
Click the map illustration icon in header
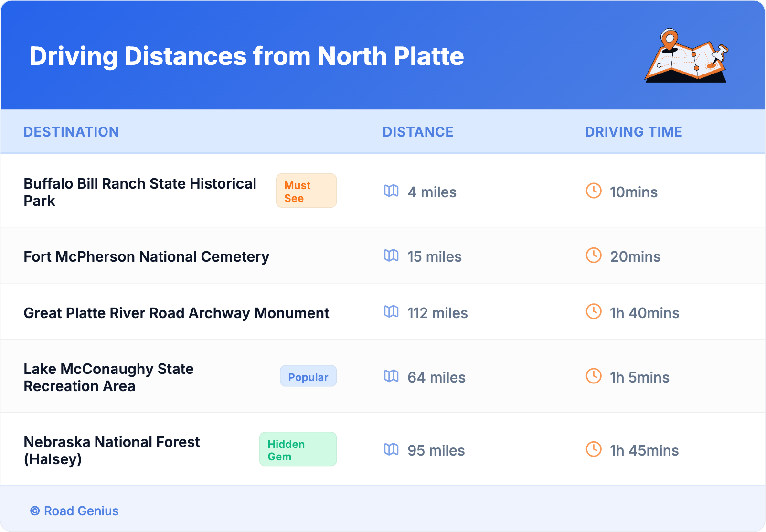tap(686, 56)
